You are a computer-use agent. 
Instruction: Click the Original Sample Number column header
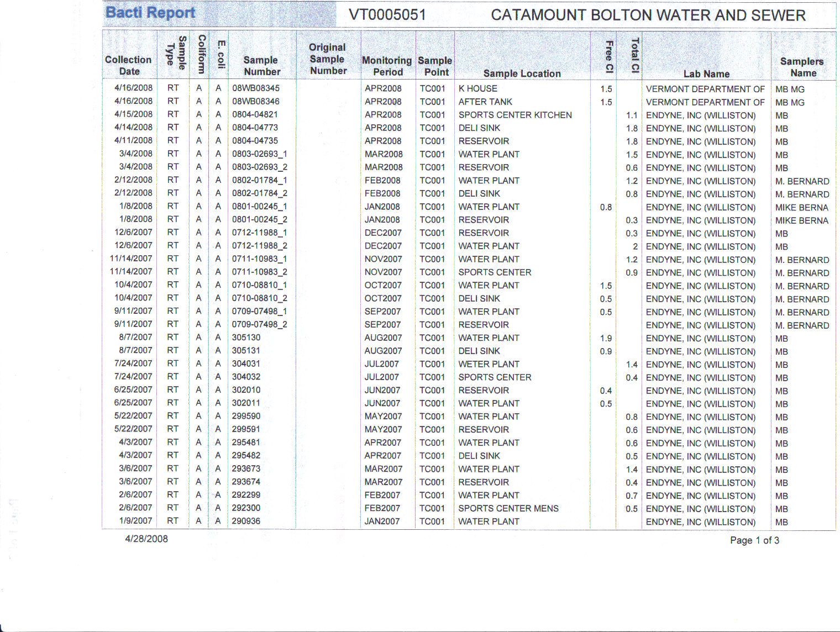[328, 59]
